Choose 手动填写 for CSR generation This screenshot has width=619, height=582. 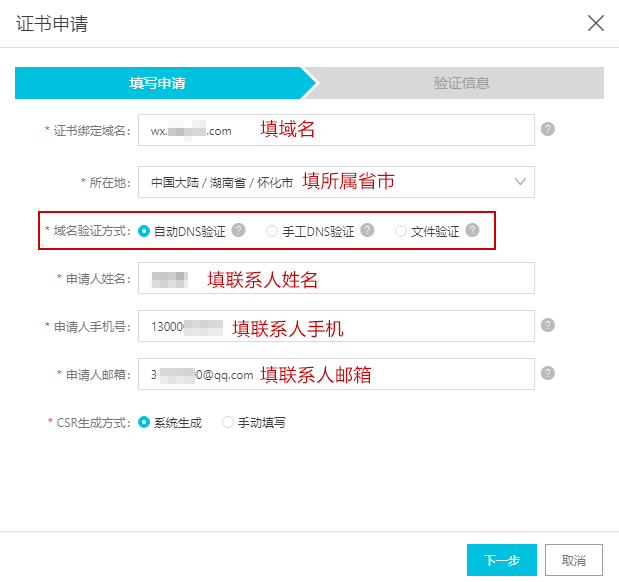click(x=228, y=422)
